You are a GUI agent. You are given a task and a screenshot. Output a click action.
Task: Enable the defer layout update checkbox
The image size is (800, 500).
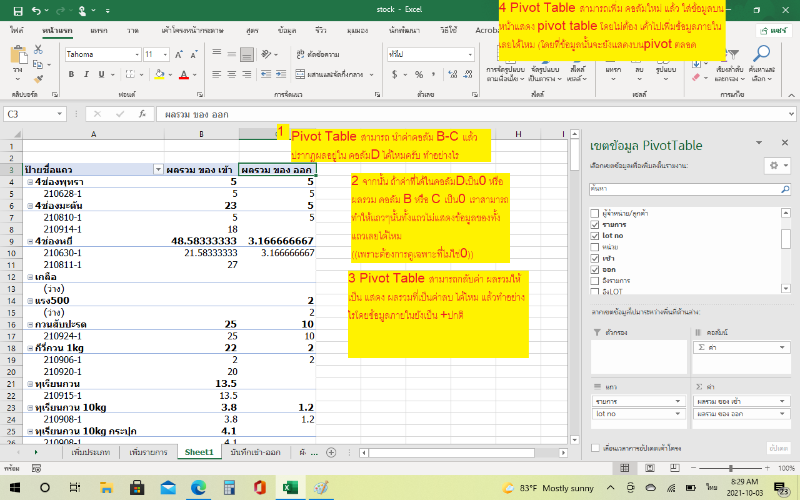596,447
